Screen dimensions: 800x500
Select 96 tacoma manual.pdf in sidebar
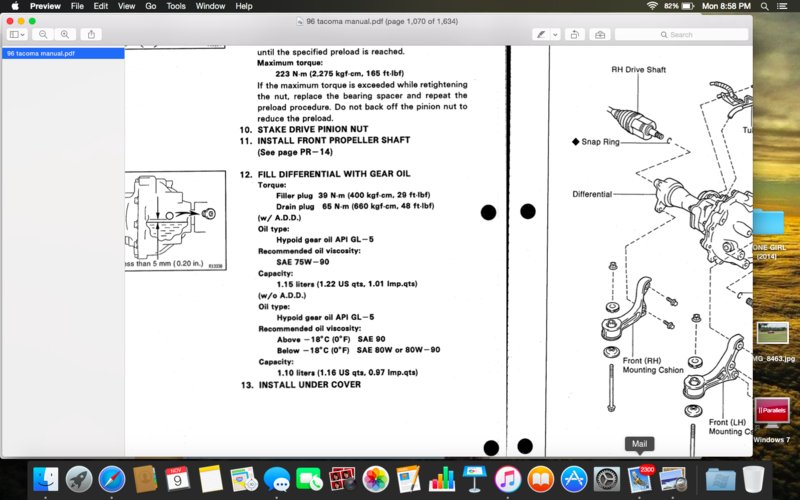[63, 53]
